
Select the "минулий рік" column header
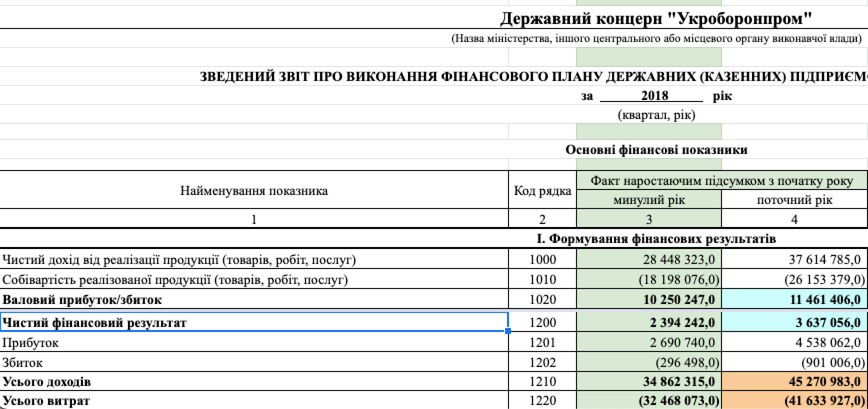pos(648,200)
